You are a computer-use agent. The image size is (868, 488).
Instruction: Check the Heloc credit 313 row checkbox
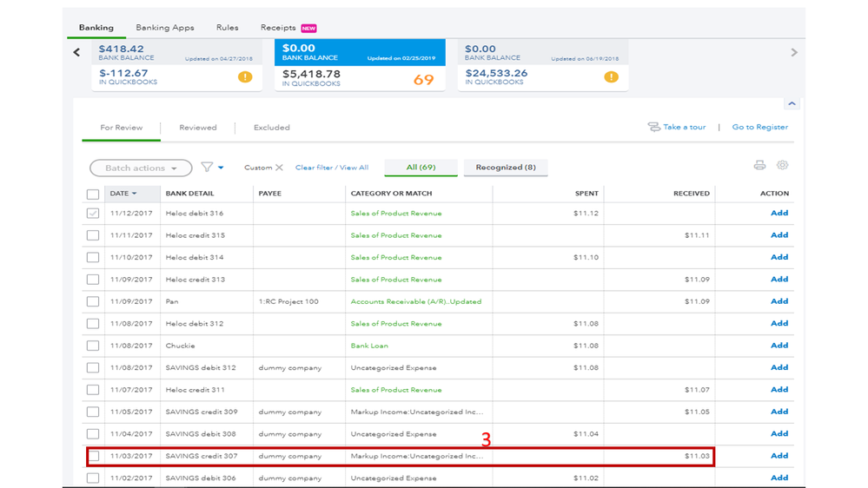[93, 280]
